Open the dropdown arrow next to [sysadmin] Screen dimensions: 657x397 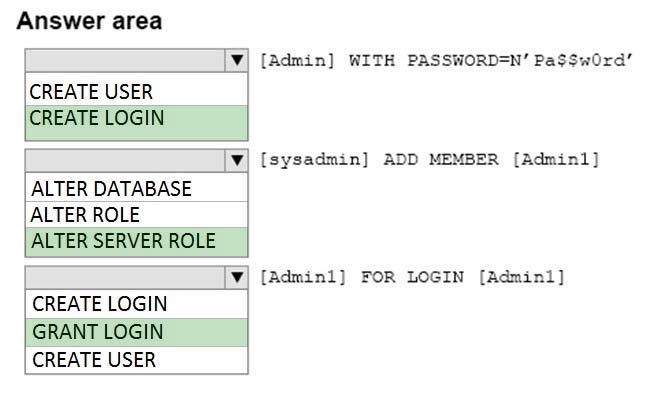[x=237, y=160]
